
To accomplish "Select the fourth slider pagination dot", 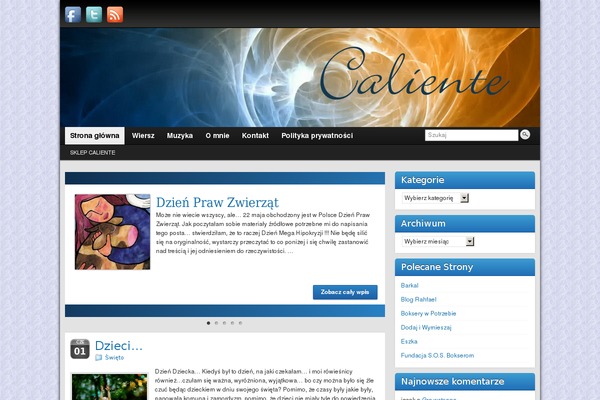I will point(232,323).
